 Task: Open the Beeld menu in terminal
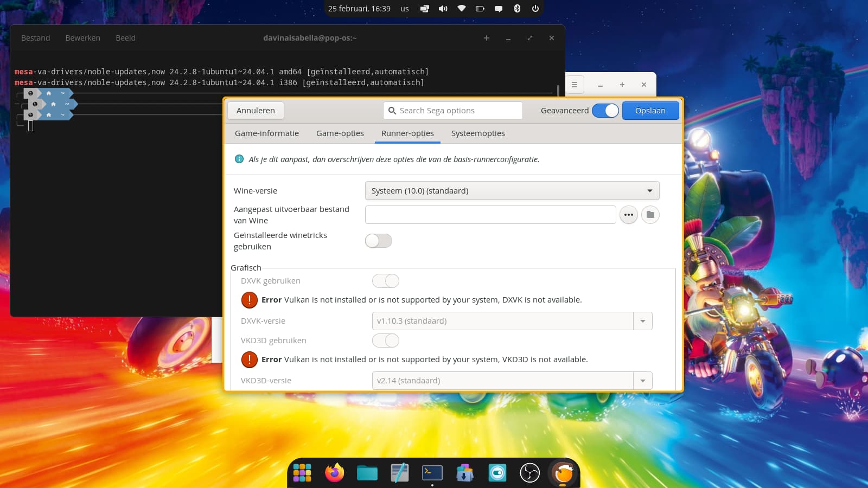tap(126, 38)
